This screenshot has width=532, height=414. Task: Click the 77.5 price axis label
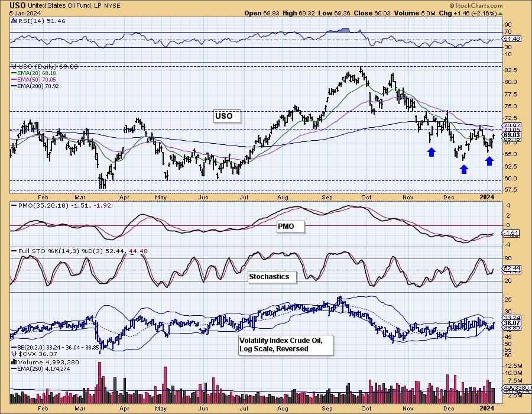point(511,95)
